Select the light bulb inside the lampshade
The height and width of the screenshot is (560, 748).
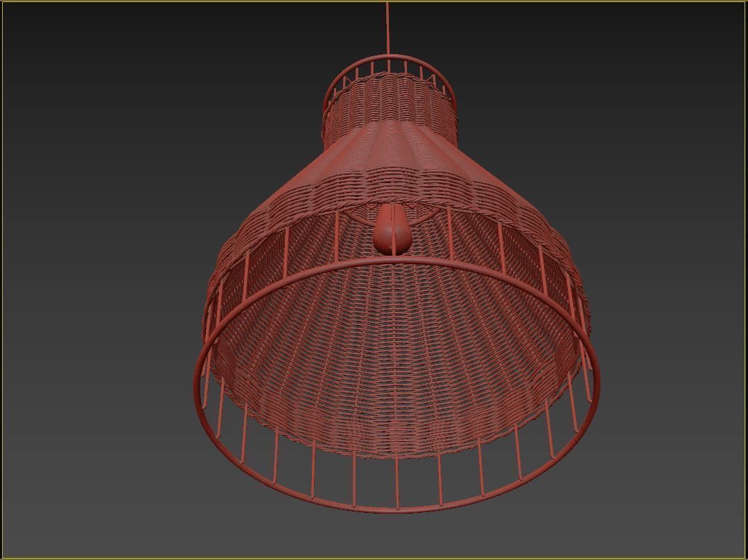coord(392,228)
